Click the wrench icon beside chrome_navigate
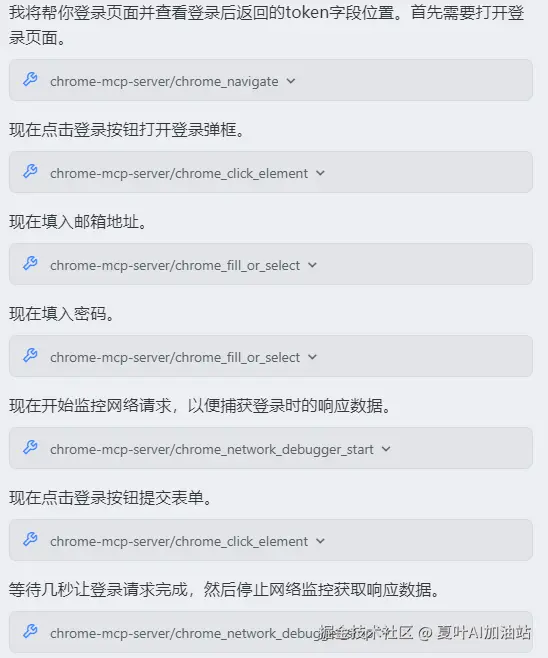This screenshot has width=548, height=658. pyautogui.click(x=30, y=79)
